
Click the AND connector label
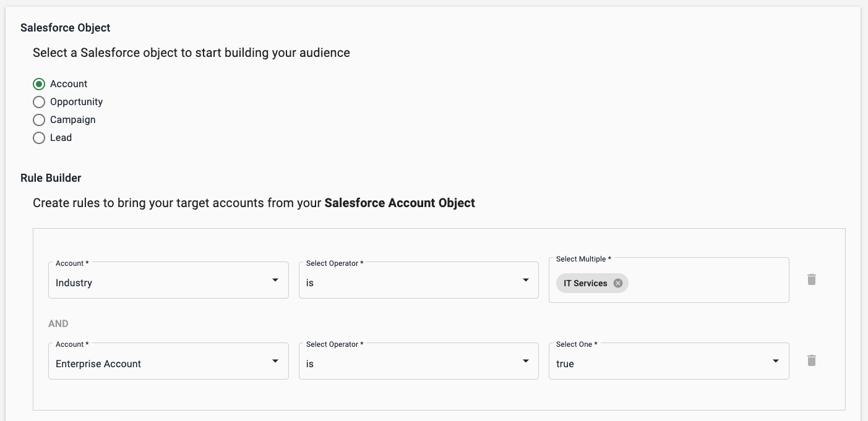pyautogui.click(x=58, y=323)
